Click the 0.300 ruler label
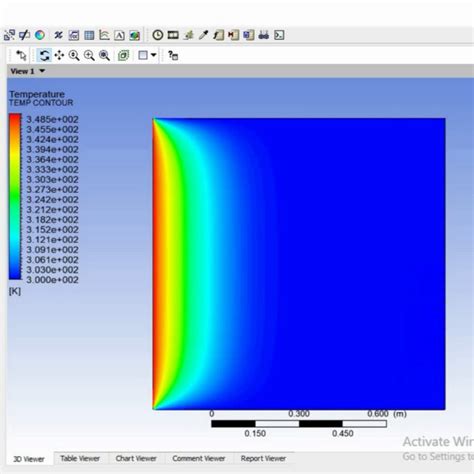 pyautogui.click(x=299, y=414)
